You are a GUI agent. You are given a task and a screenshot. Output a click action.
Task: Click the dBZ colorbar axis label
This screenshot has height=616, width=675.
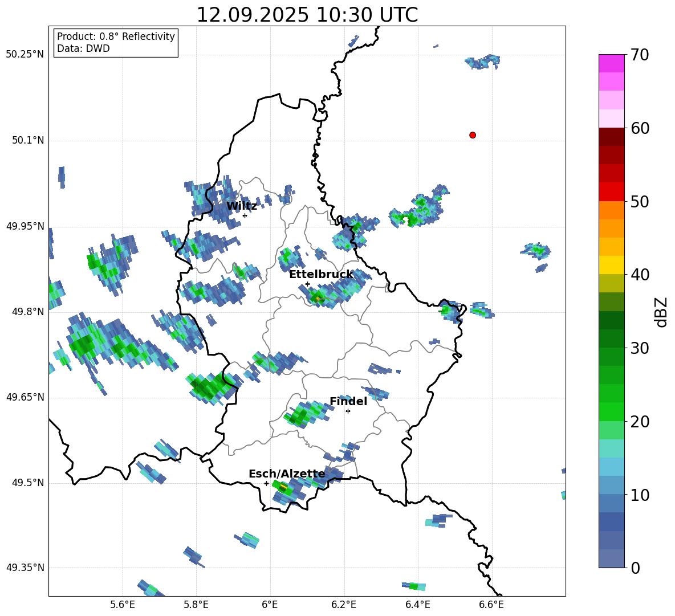pos(662,312)
